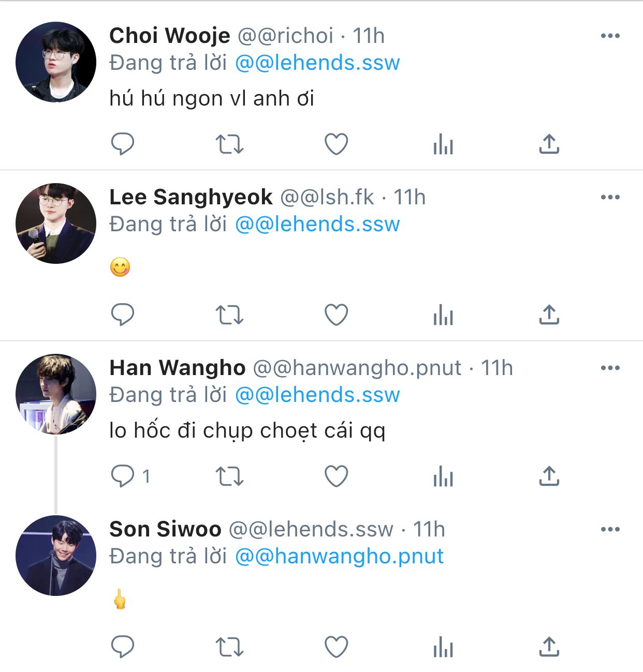The image size is (643, 672).
Task: Share Choi Wooje's tweet
Action: click(x=549, y=144)
